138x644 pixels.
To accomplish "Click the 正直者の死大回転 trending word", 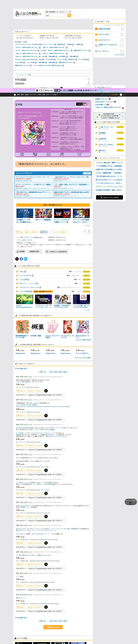I will tap(104, 29).
